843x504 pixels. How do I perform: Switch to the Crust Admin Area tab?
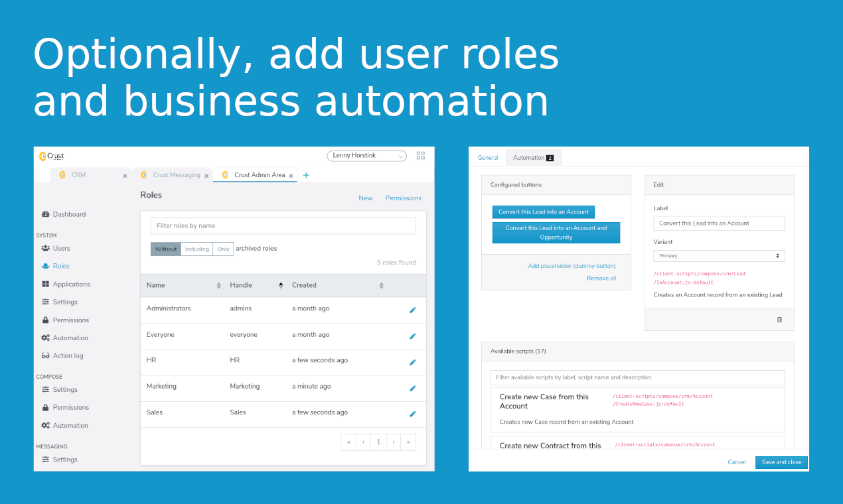pyautogui.click(x=256, y=175)
